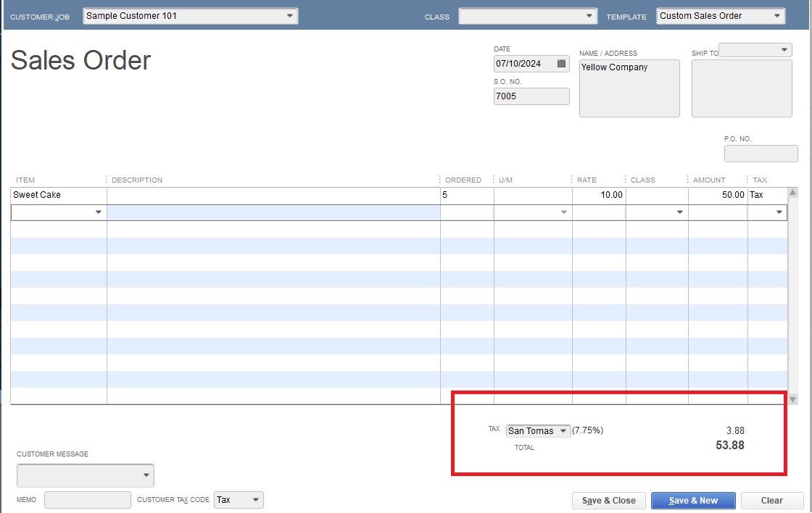Expand the CLASS dropdown in the item row
The image size is (812, 513).
click(680, 212)
